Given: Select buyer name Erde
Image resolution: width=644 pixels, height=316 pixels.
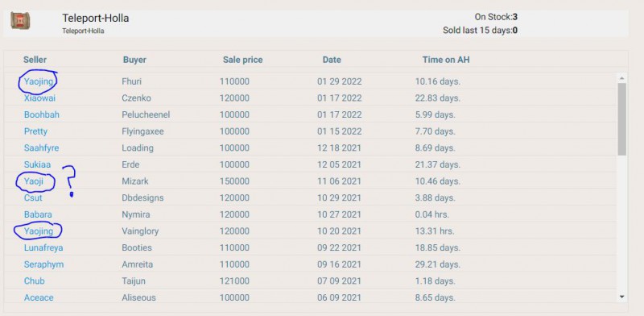Looking at the screenshot, I should coord(130,164).
